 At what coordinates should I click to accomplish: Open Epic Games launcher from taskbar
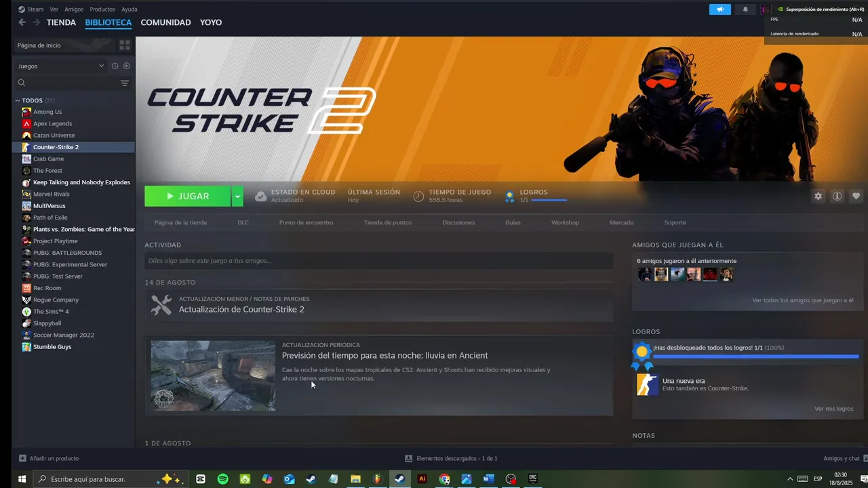click(533, 479)
